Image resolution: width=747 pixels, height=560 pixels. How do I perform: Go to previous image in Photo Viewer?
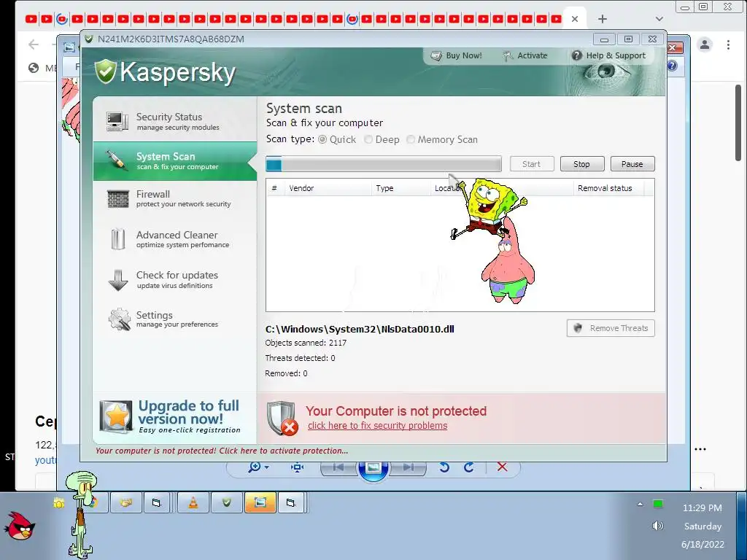click(x=338, y=467)
